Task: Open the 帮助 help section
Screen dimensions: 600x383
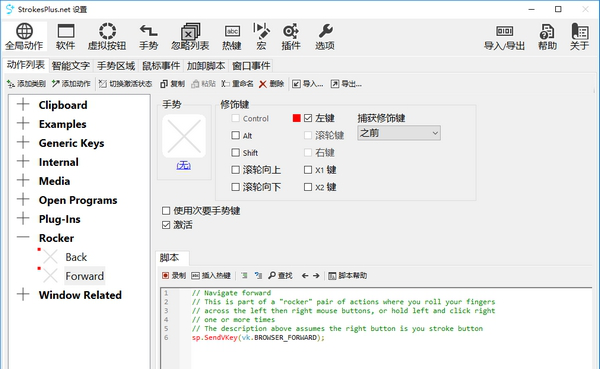Action: [547, 37]
